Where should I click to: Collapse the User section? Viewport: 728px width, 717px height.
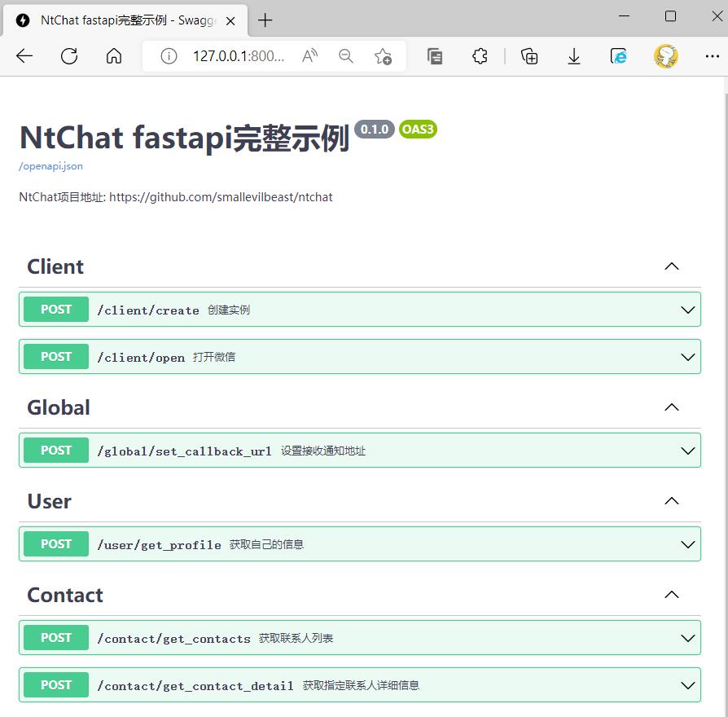(x=671, y=501)
